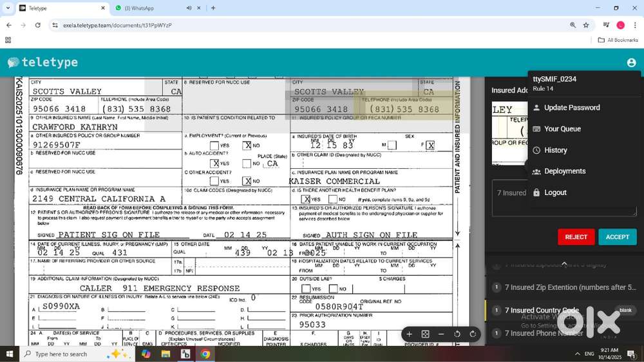Mute the WhatsApp tab audio icon
The height and width of the screenshot is (362, 644).
(x=189, y=8)
